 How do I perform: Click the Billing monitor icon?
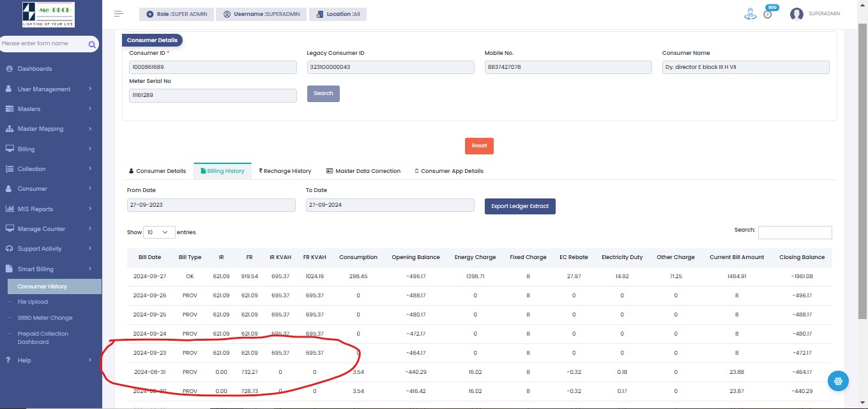point(10,149)
